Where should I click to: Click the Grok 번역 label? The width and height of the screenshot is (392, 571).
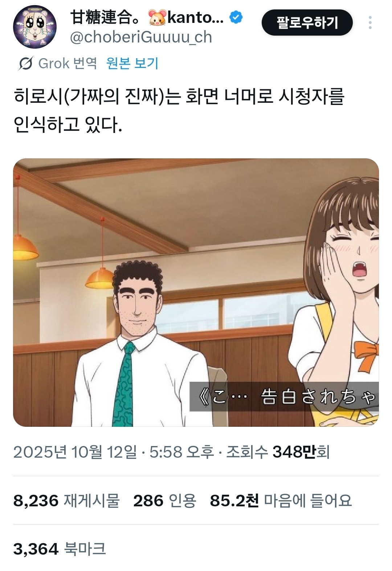[68, 63]
